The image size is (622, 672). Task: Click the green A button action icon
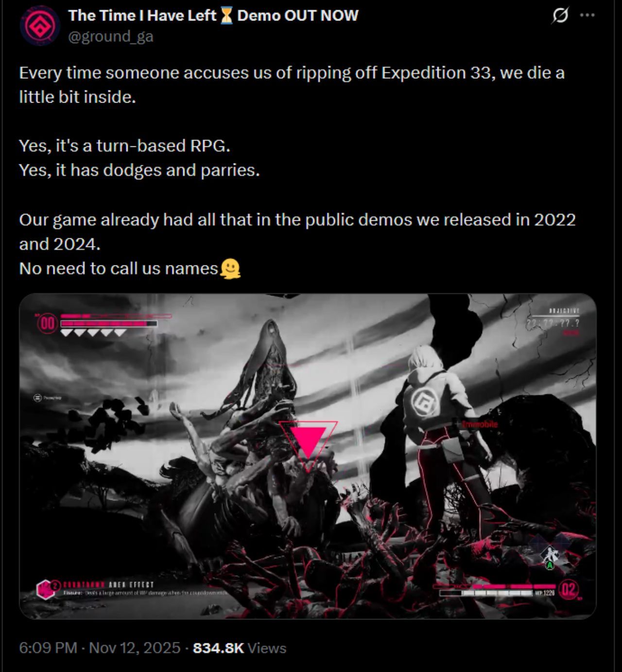pos(550,565)
